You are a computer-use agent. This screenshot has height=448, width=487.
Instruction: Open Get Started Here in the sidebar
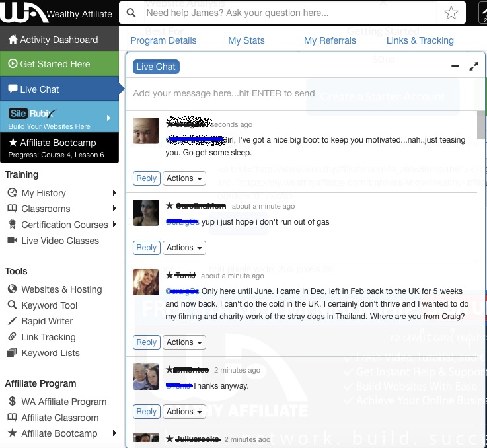[59, 63]
